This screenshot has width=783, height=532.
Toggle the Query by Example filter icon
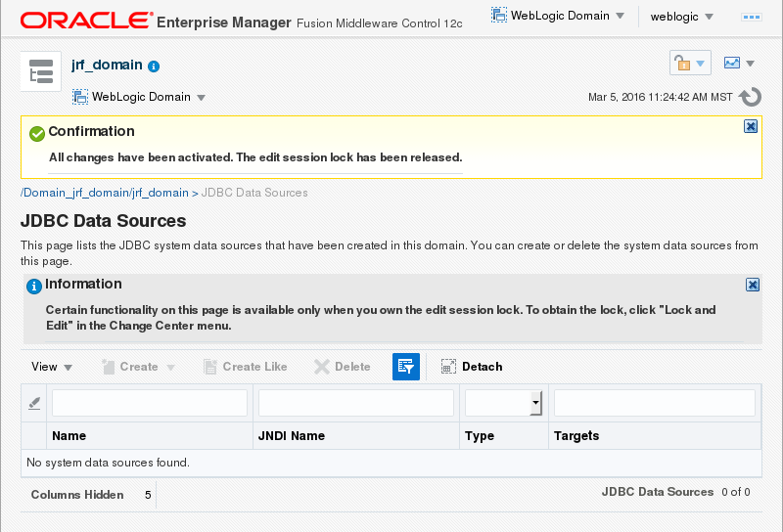[x=406, y=367]
